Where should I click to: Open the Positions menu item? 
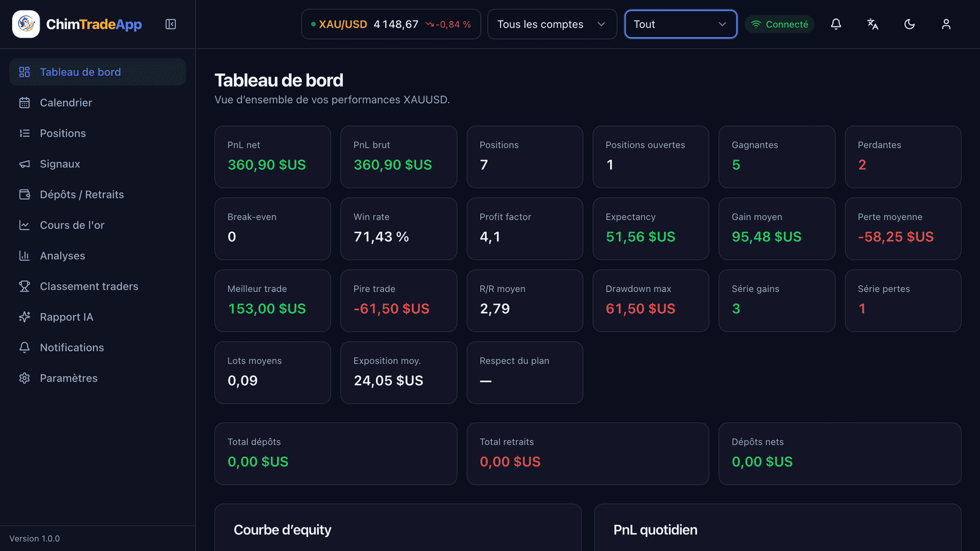pos(98,133)
